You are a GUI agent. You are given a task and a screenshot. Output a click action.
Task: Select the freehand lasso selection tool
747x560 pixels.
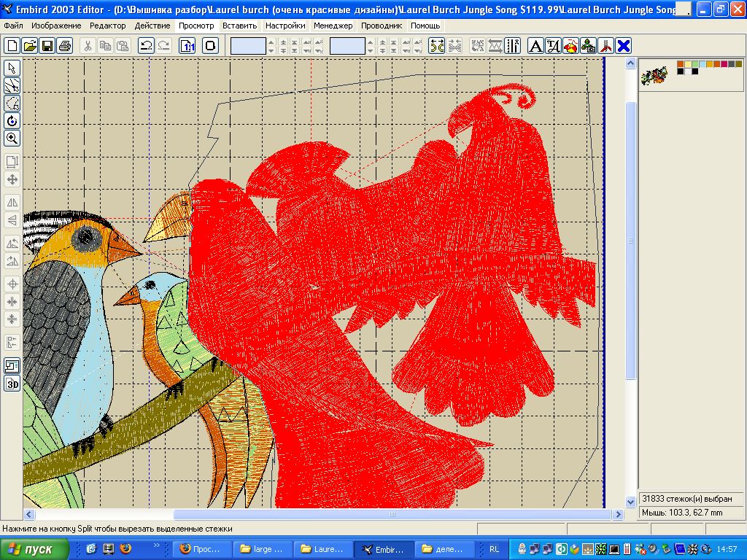click(x=12, y=104)
